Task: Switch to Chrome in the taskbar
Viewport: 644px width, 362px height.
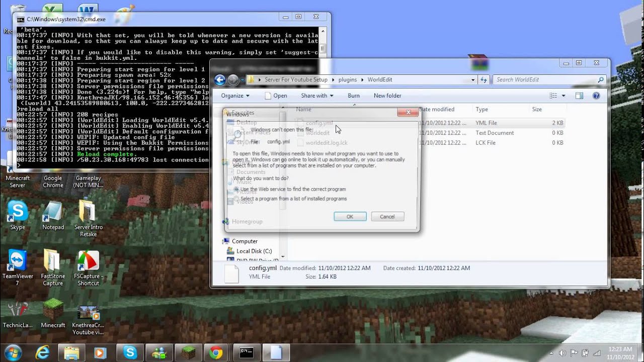Action: [216, 353]
